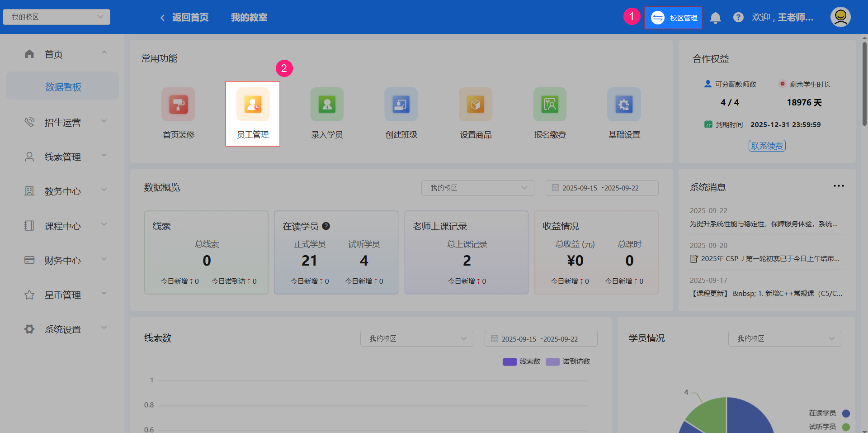The height and width of the screenshot is (433, 868).
Task: Select 数据看板 in the sidebar
Action: click(63, 87)
